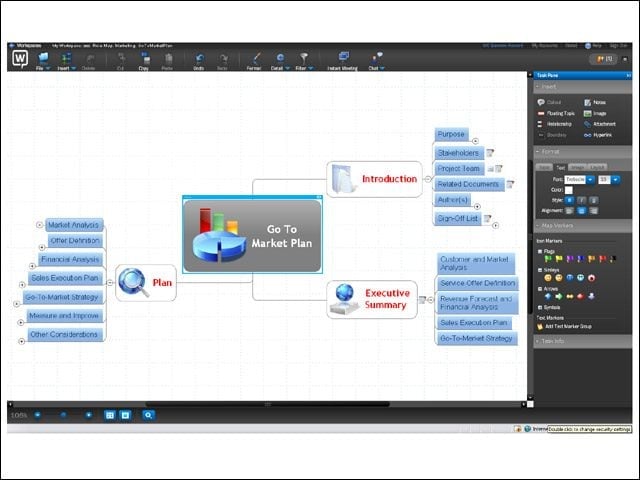Click the font color swatch
This screenshot has height=480, width=640.
coord(569,190)
